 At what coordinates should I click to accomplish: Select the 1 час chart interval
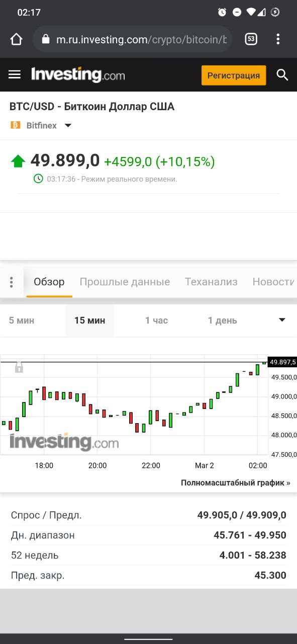tap(156, 320)
